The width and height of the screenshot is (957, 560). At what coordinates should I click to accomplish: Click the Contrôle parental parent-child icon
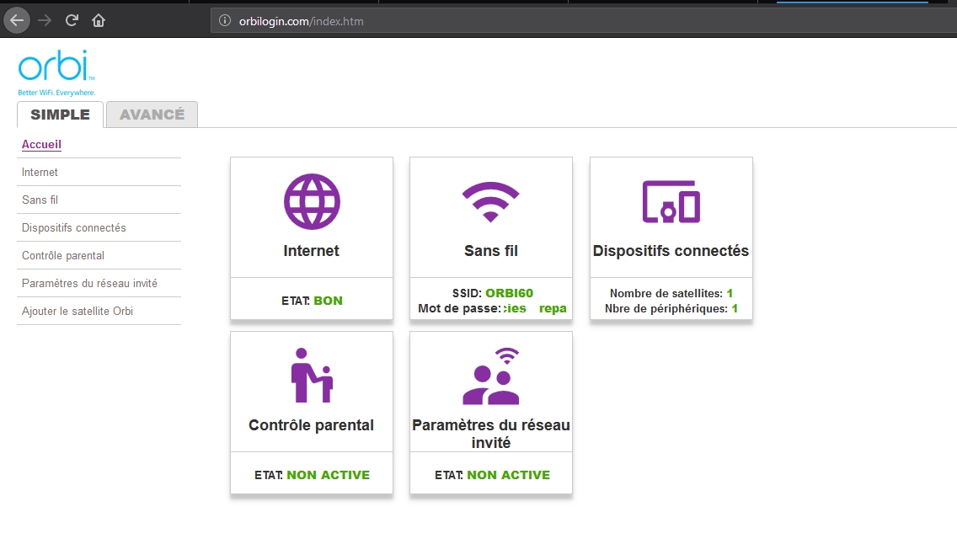312,376
